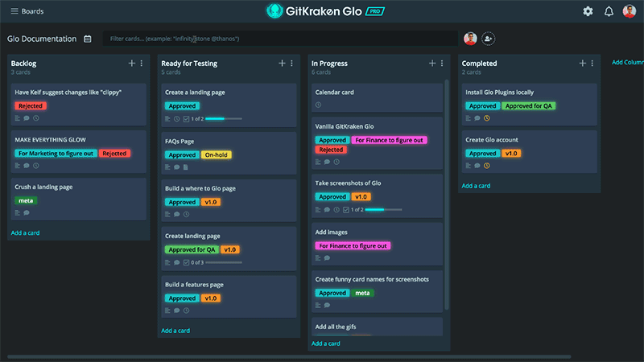The image size is (644, 362).
Task: Click the attachment icon on FAQs Page card
Action: coord(186,167)
